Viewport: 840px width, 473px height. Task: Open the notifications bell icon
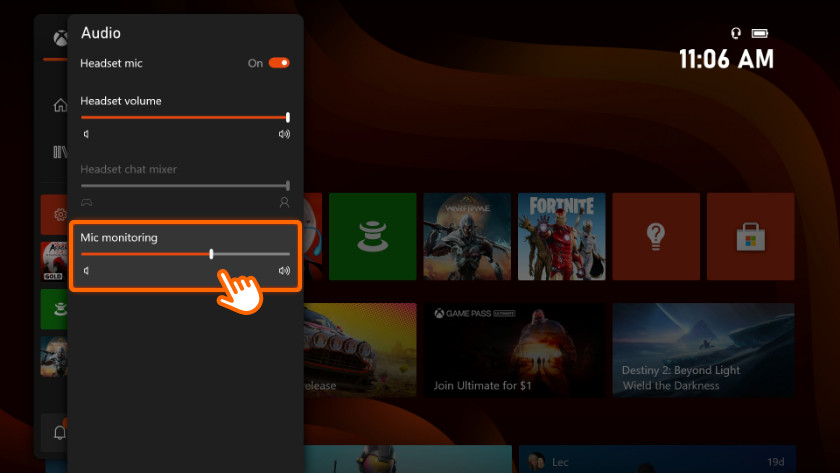point(58,432)
